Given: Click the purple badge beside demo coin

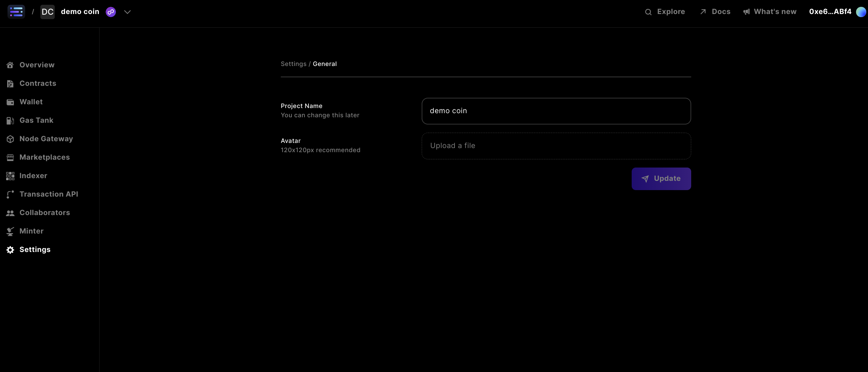Looking at the screenshot, I should 110,12.
